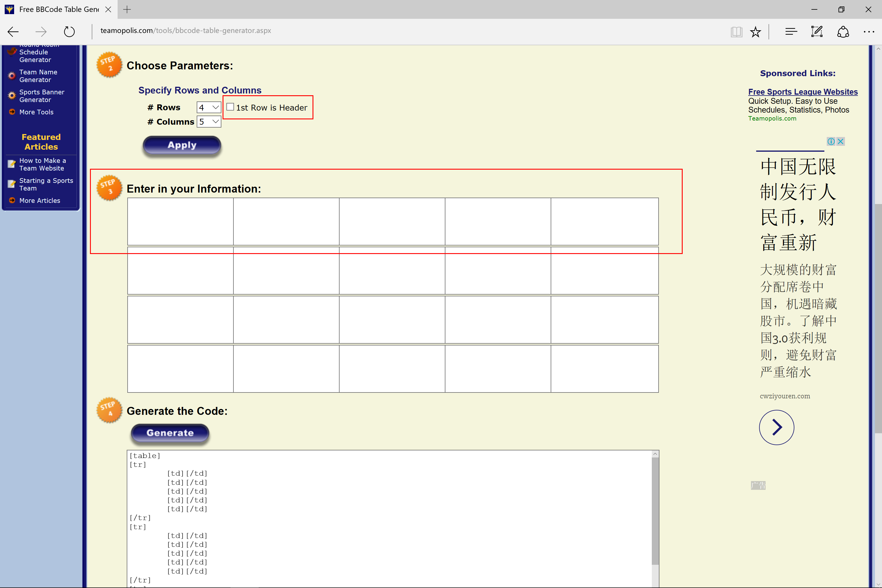This screenshot has height=588, width=882.
Task: Click the ad info icon
Action: click(x=831, y=141)
